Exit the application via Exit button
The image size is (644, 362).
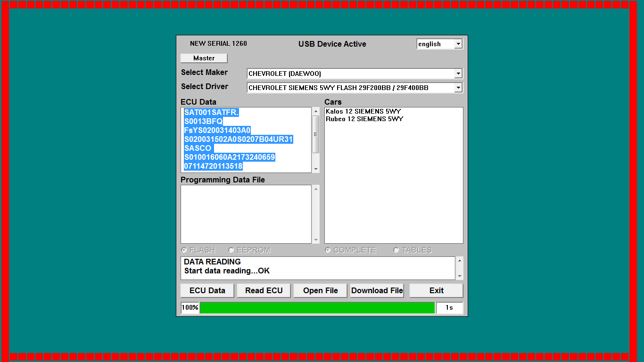(x=436, y=290)
